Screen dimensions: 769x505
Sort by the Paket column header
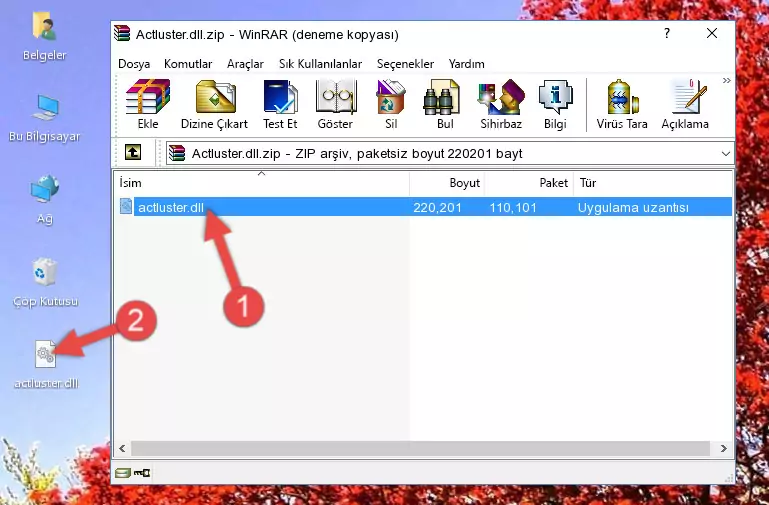click(x=529, y=183)
